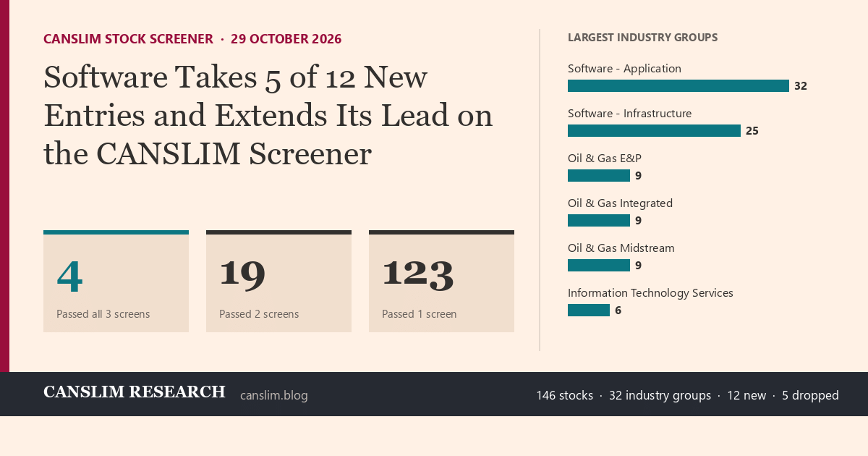Click the value '6' beside the bar

click(618, 311)
